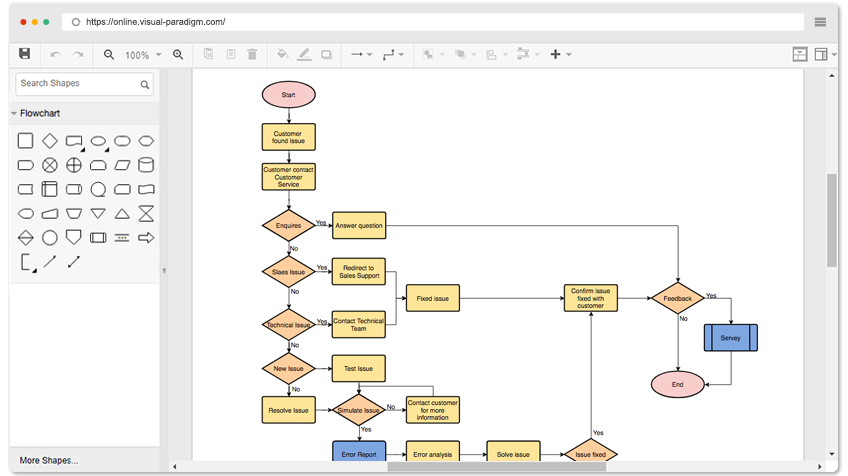Select the hourglass Collate shape
This screenshot has height=476, width=848.
(146, 213)
